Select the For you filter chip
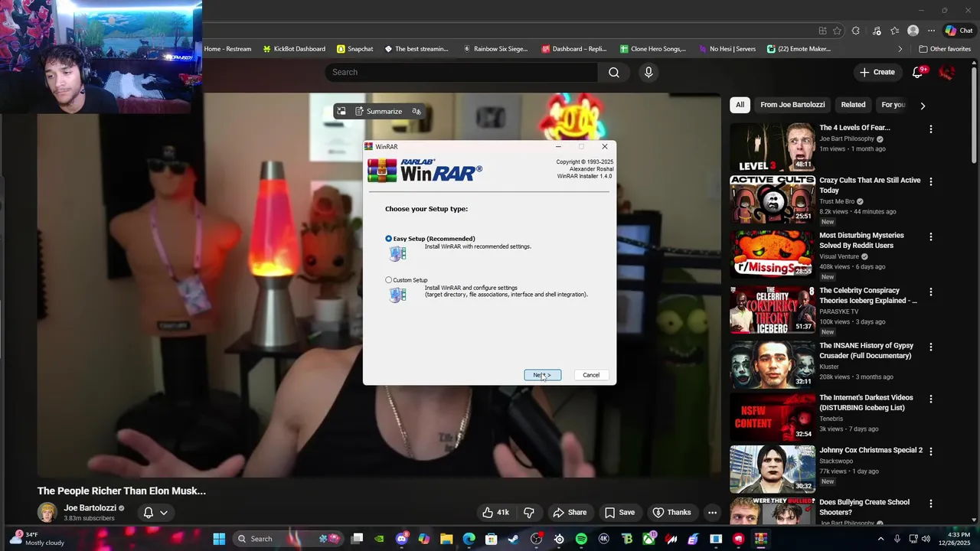Image resolution: width=980 pixels, height=551 pixels. [893, 105]
